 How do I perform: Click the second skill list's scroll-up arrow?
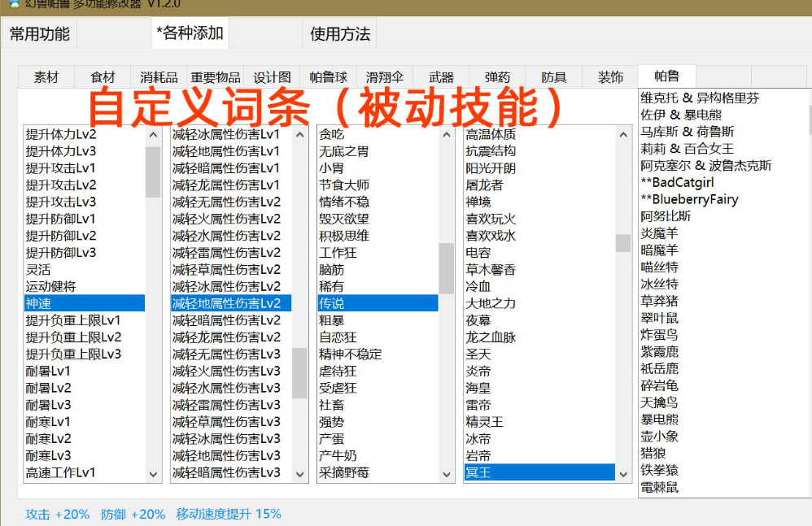coord(299,134)
